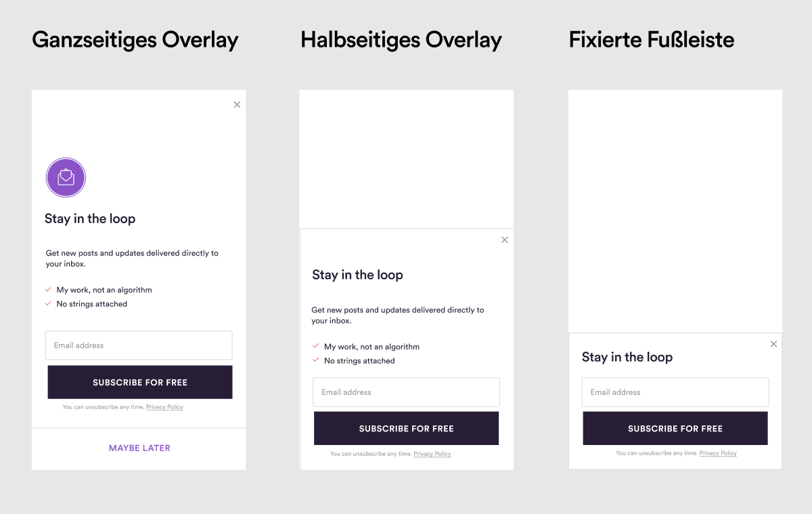Hit Subscribe for Free in Halbseitiges Overlay

[406, 428]
